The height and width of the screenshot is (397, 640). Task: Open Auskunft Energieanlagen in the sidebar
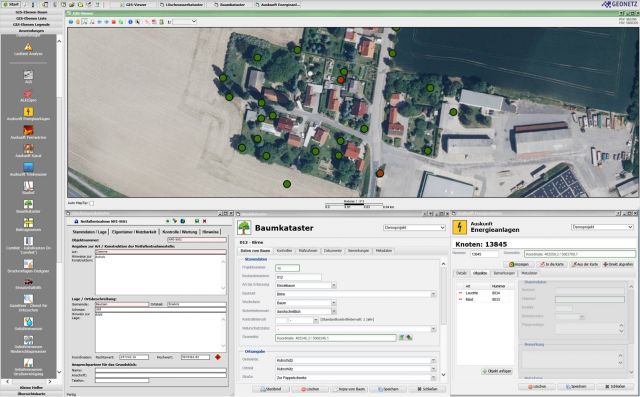point(28,114)
